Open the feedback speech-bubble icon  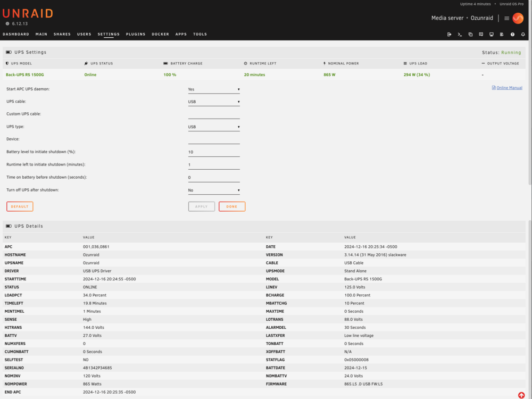pyautogui.click(x=481, y=34)
